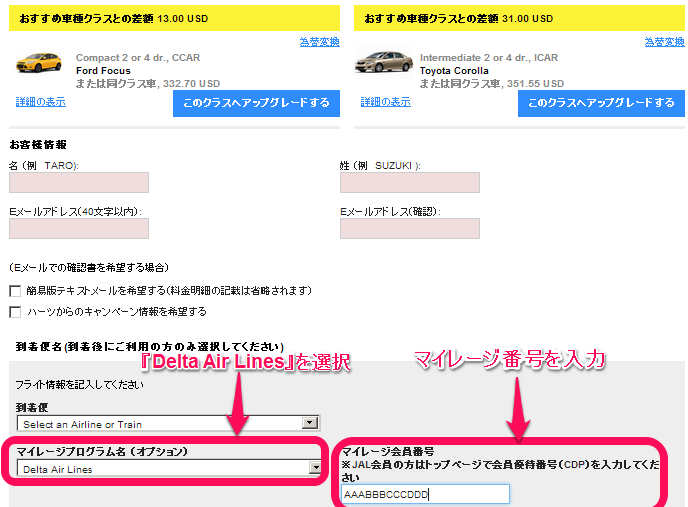Click the 351.55 USD price text
This screenshot has width=688, height=507.
coord(535,84)
